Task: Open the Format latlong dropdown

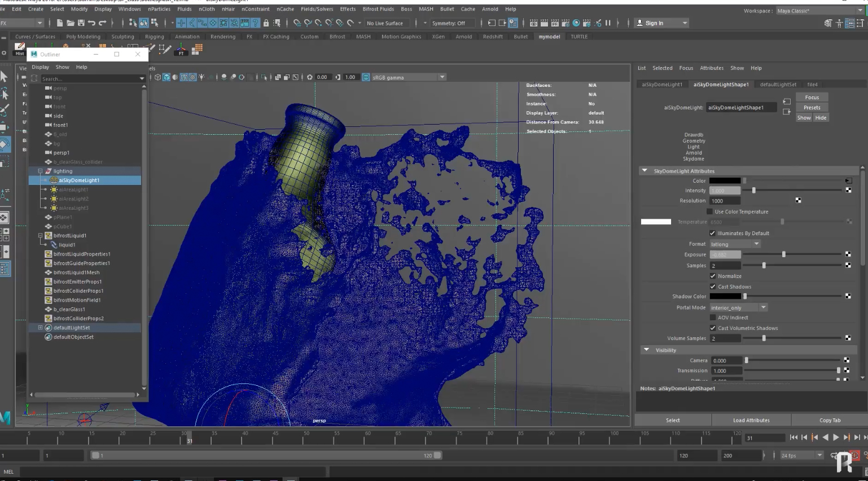Action: tap(735, 244)
